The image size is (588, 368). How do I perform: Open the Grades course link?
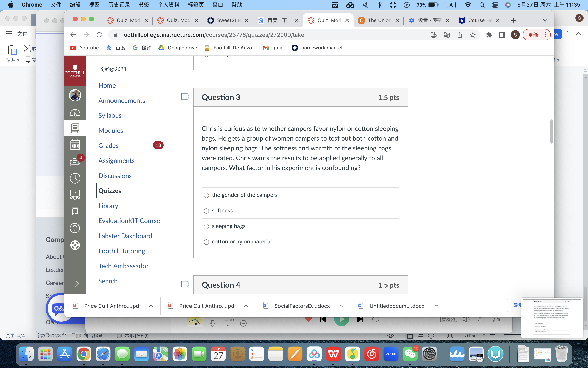point(108,146)
